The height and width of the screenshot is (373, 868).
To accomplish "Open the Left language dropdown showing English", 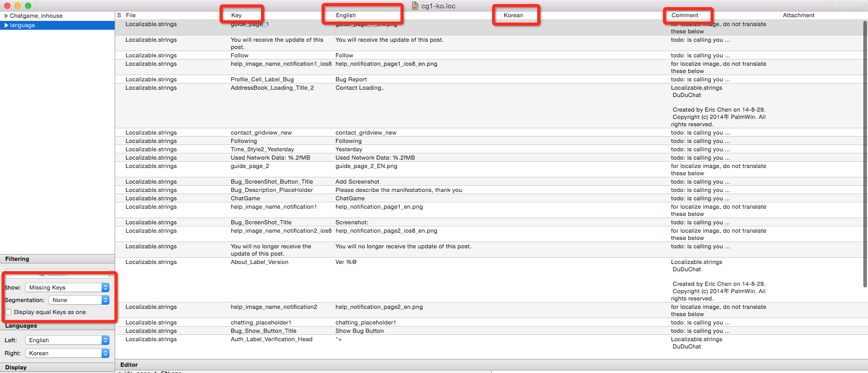I will [67, 340].
